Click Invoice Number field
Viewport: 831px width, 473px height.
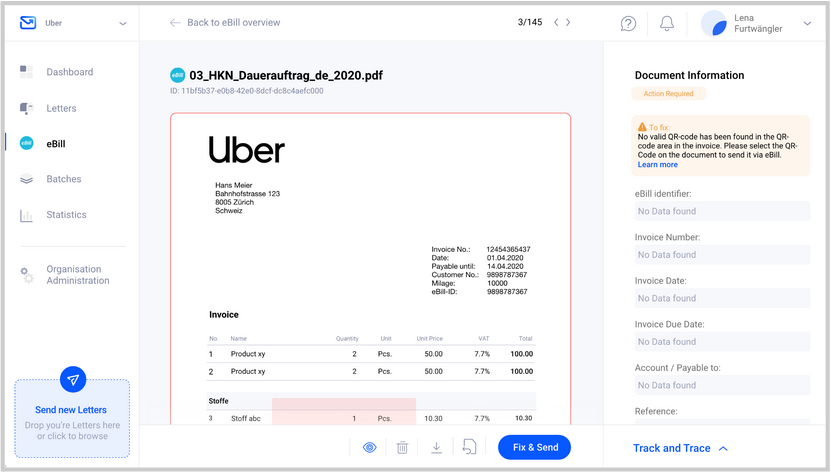point(722,255)
